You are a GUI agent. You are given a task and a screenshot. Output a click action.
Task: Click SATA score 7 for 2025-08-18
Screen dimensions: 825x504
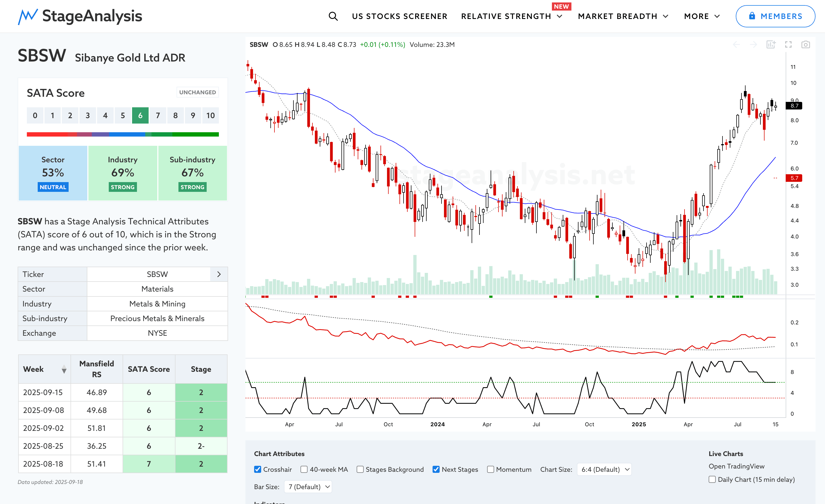[x=149, y=464]
